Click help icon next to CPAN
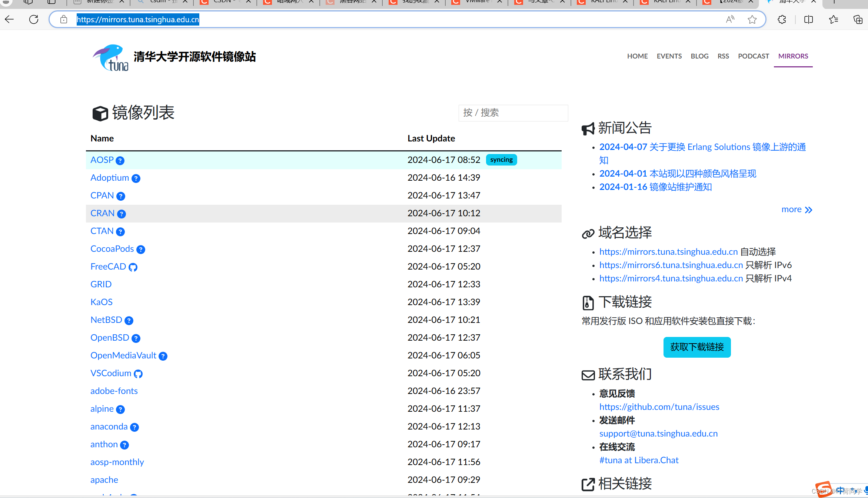This screenshot has width=868, height=498. [x=121, y=196]
